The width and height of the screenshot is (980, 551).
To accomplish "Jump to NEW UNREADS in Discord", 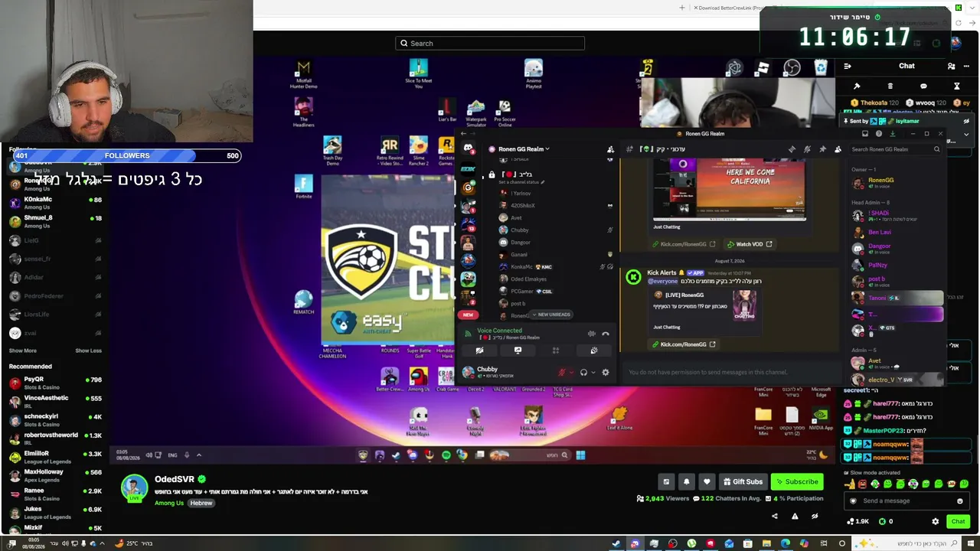I will pyautogui.click(x=551, y=315).
